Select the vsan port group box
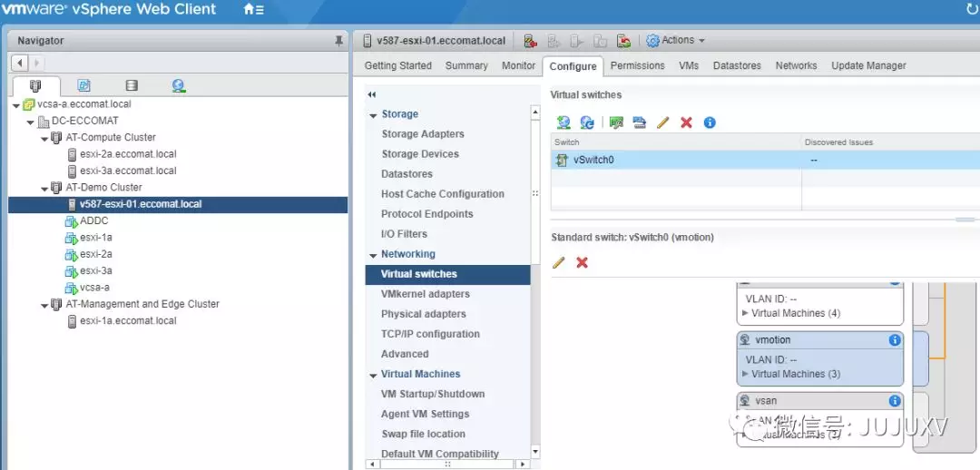The height and width of the screenshot is (470, 980). 820,419
